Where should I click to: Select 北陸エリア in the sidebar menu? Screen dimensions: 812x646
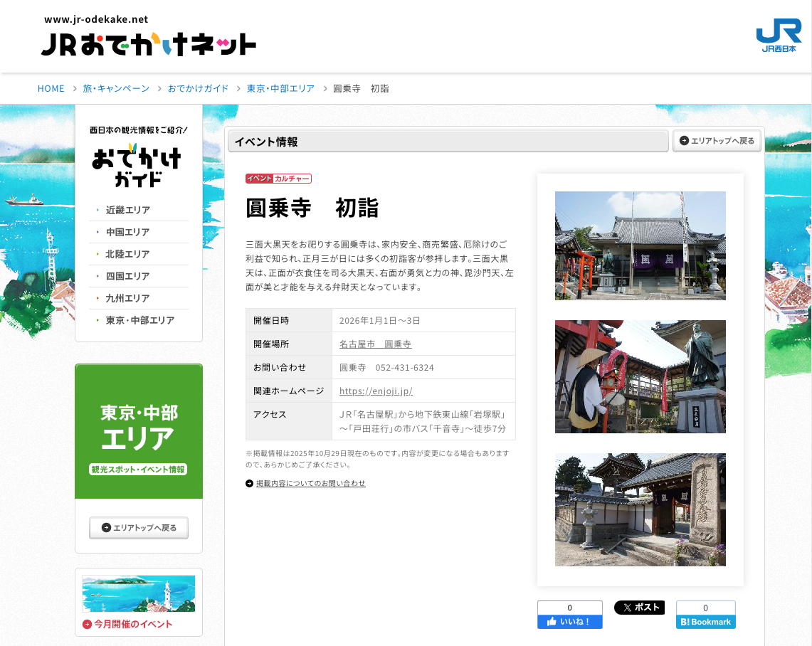coord(128,254)
